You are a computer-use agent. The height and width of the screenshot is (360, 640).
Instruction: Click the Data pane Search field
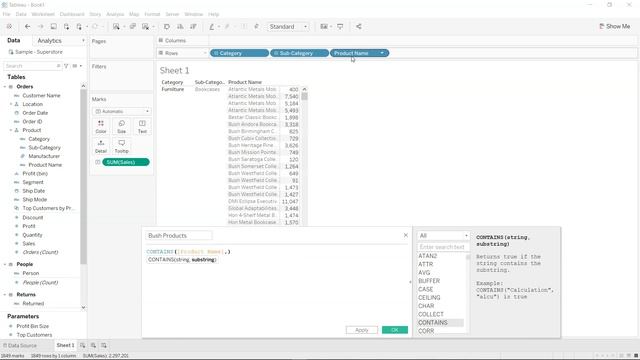[x=33, y=66]
